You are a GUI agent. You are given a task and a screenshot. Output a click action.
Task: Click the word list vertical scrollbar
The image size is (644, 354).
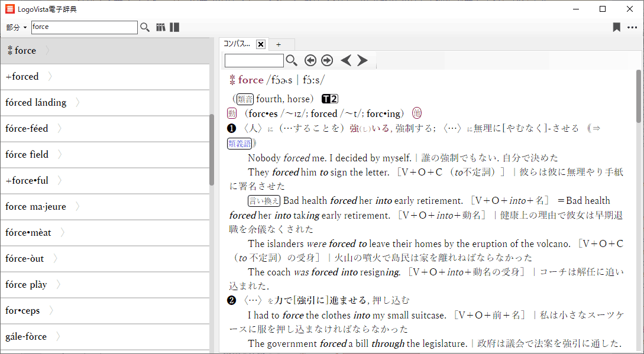(x=212, y=150)
